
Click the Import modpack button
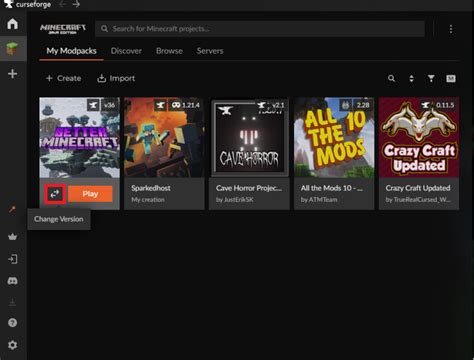(x=116, y=78)
